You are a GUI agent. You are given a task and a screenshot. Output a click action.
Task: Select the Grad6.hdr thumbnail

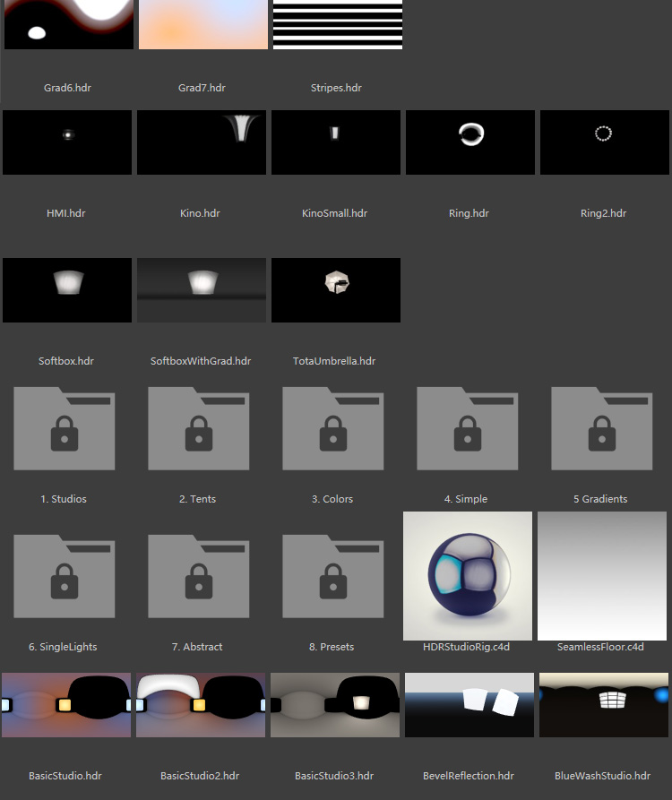(69, 24)
